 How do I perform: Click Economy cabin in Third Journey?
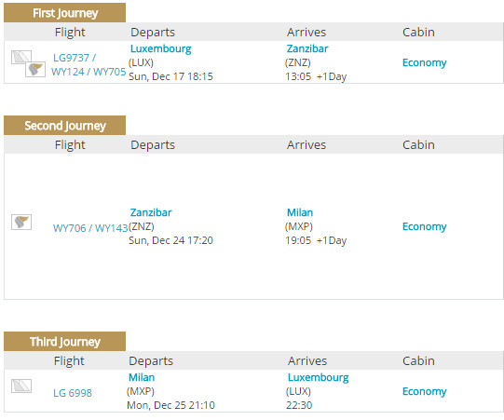click(x=424, y=392)
